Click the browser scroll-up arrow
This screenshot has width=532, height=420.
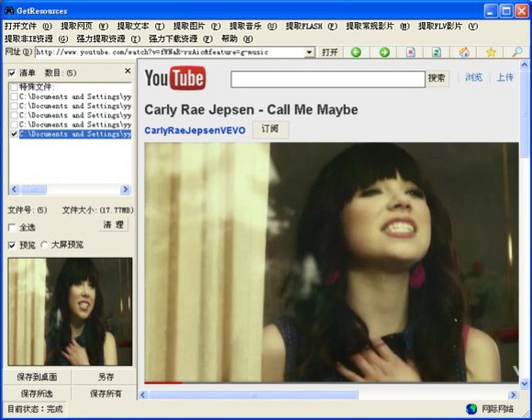tap(524, 64)
